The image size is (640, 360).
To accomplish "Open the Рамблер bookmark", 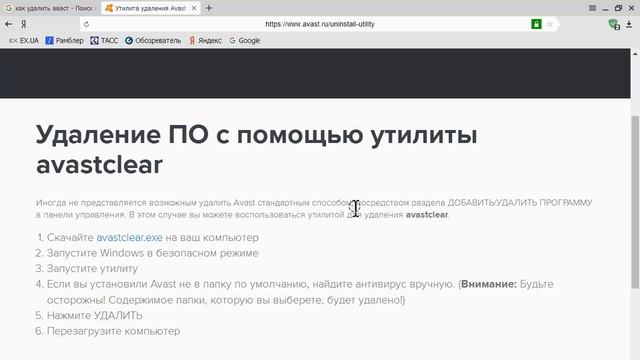I will point(64,40).
